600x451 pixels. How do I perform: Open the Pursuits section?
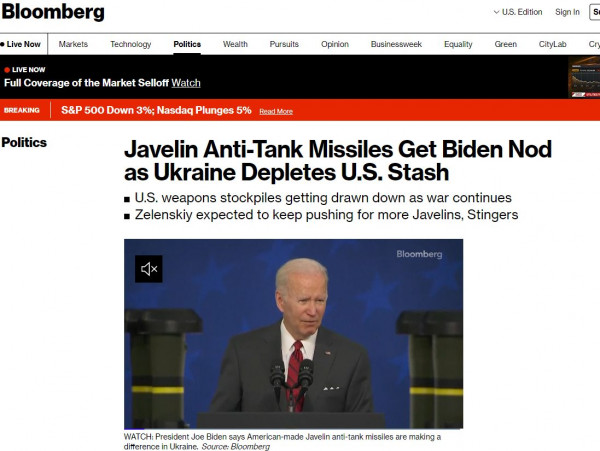click(284, 44)
